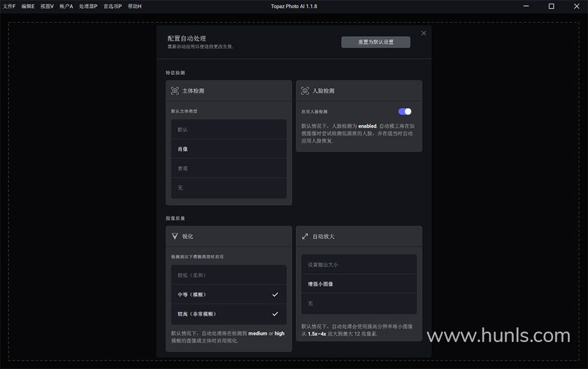Click the 自动放大 arrow icon
The image size is (588, 369).
[x=305, y=236]
